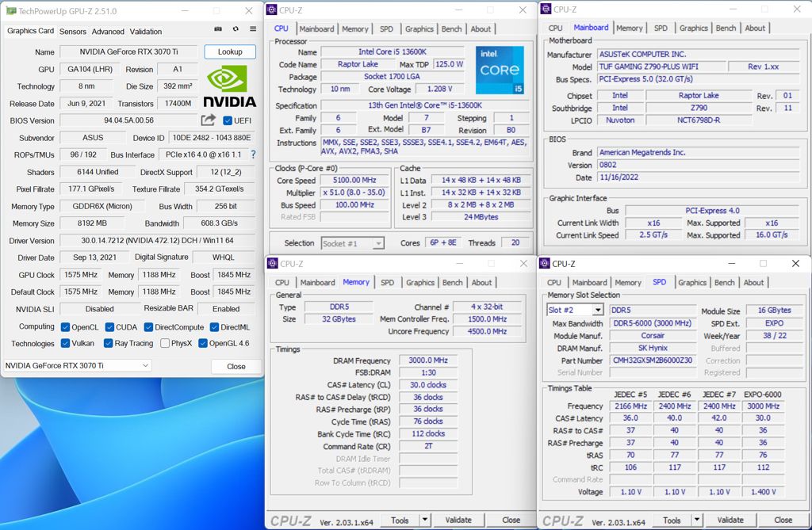Screen dimensions: 812x530
Task: Toggle the DirectCompute checkbox
Action: pyautogui.click(x=148, y=327)
